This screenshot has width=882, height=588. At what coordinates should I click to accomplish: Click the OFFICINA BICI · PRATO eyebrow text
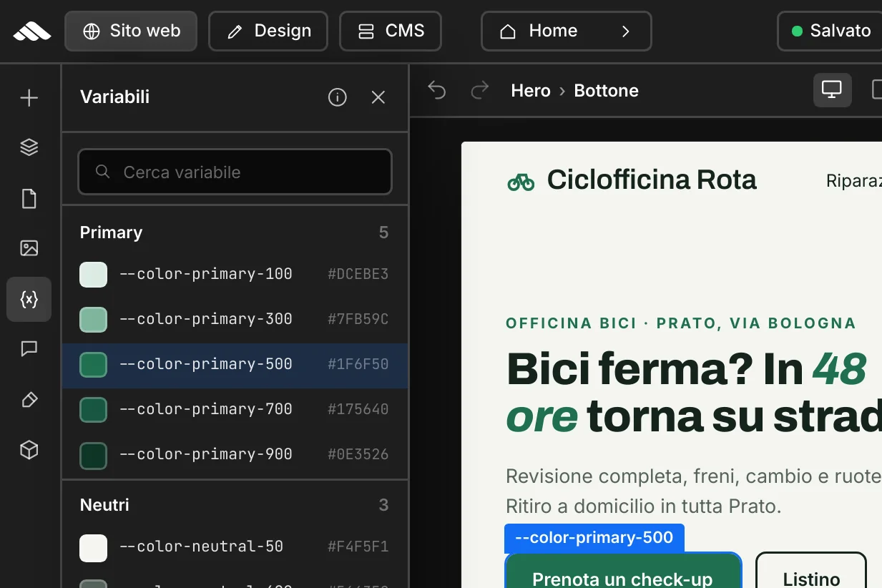pos(681,323)
